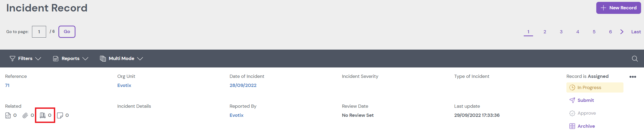Open the related notes icon
Screen dimensions: 644x136
pos(60,115)
